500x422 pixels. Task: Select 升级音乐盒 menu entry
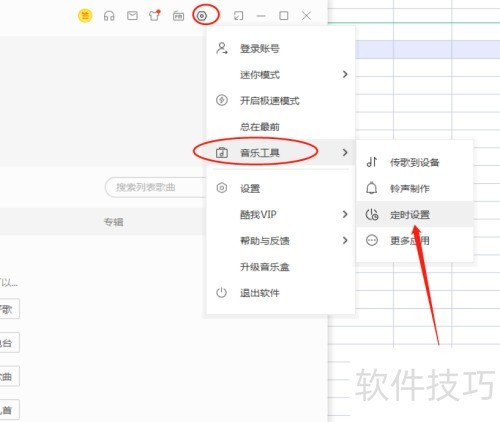[280, 267]
